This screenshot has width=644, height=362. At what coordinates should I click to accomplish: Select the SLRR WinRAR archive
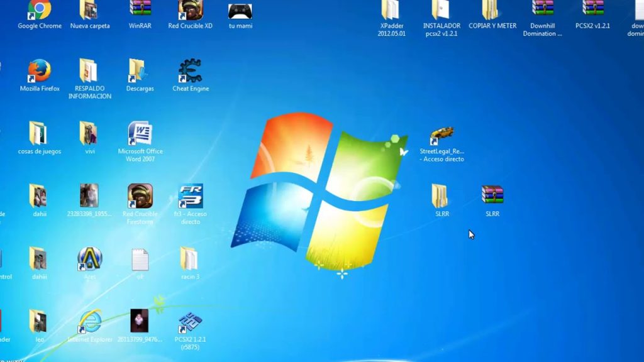(x=492, y=195)
